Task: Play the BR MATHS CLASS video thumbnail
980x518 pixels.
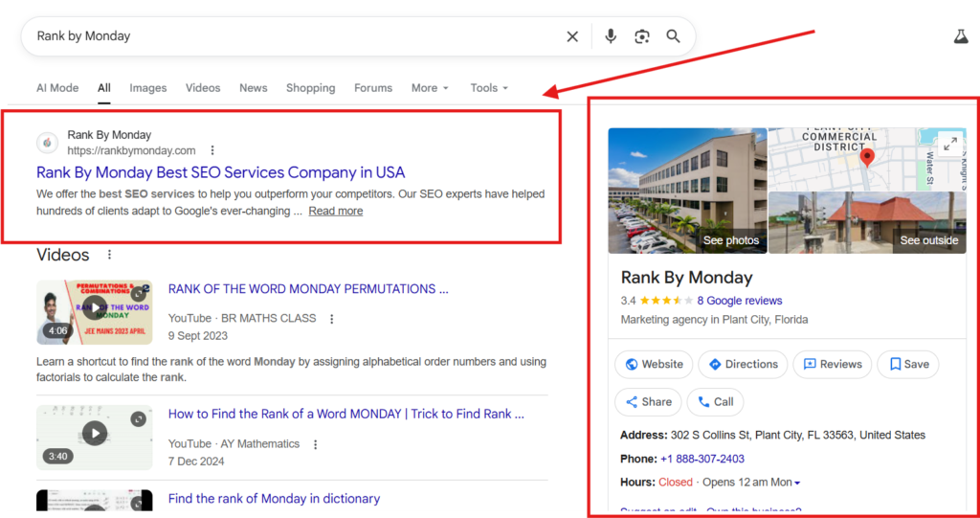Action: tap(94, 308)
